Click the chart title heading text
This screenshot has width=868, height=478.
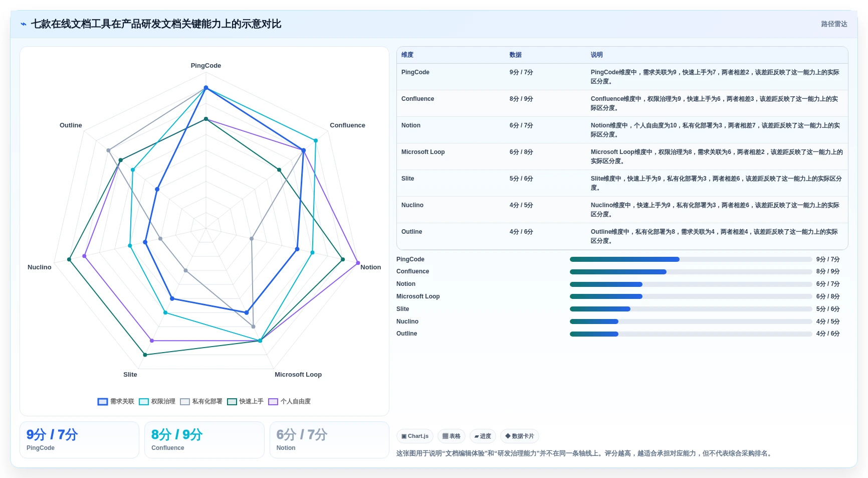tap(156, 24)
